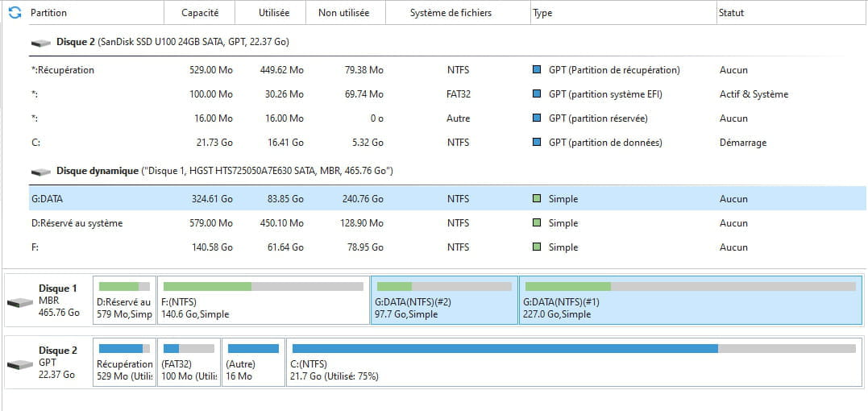Click the refresh icon beside Partition header

pos(15,13)
